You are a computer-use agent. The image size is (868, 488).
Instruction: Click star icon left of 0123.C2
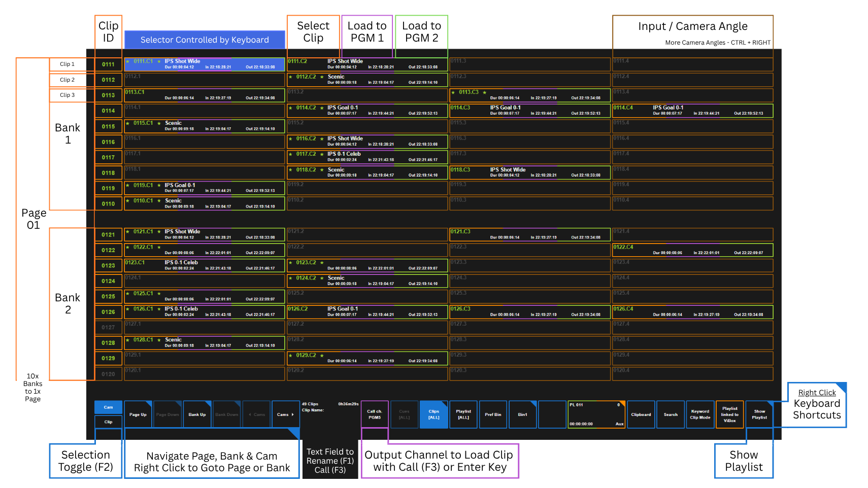tap(290, 262)
